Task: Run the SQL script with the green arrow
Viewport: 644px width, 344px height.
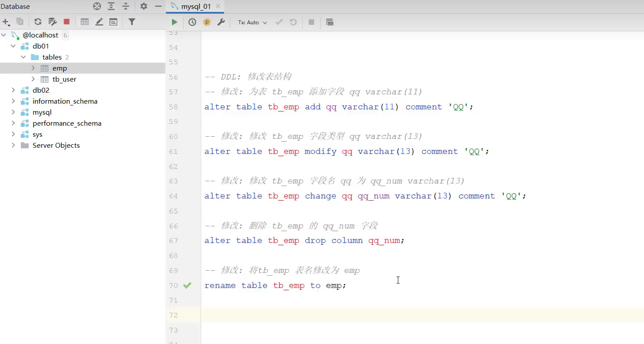Action: (174, 22)
